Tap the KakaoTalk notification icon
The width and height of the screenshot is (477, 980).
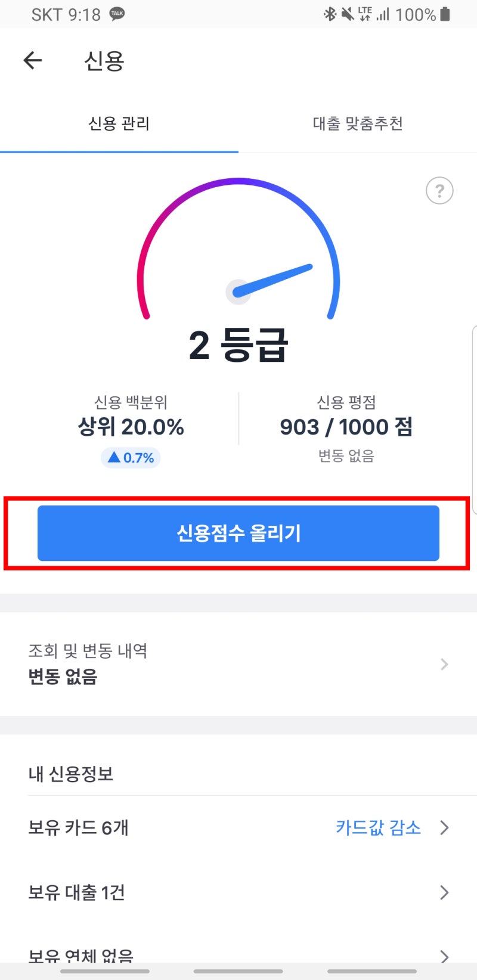point(117,14)
